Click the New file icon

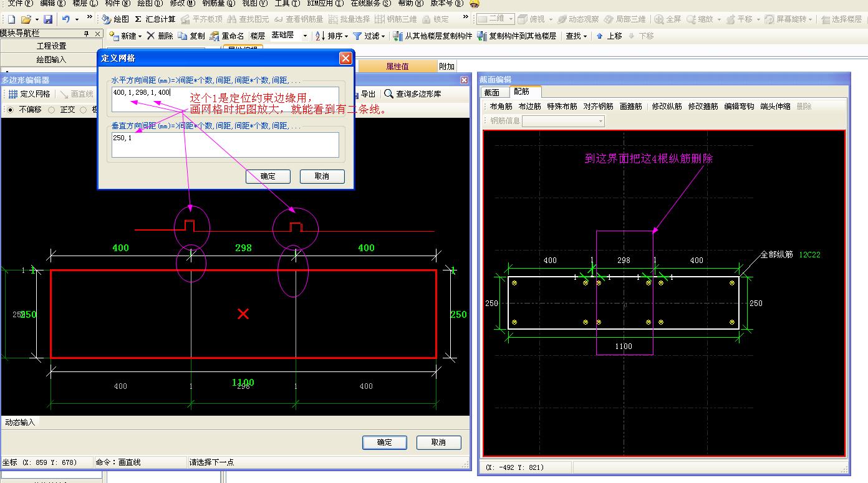coord(11,19)
